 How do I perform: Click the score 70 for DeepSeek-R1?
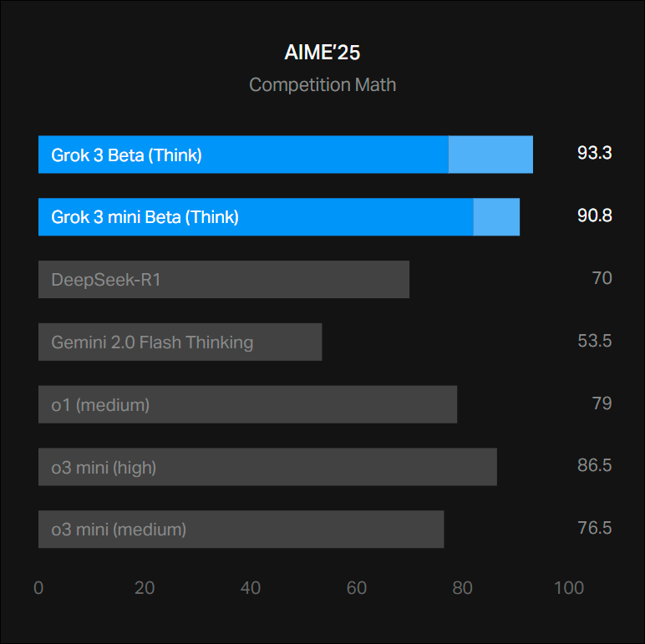pos(602,278)
